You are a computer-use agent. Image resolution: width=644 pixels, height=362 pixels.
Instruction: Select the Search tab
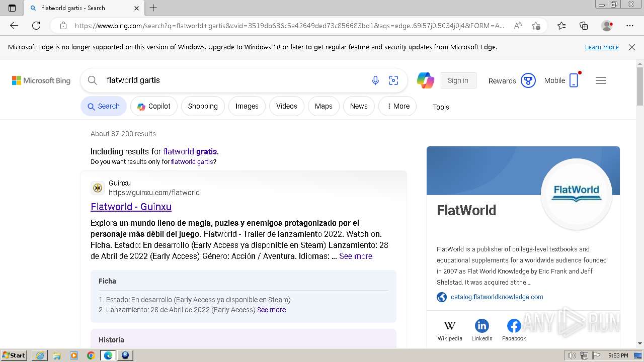pyautogui.click(x=104, y=106)
